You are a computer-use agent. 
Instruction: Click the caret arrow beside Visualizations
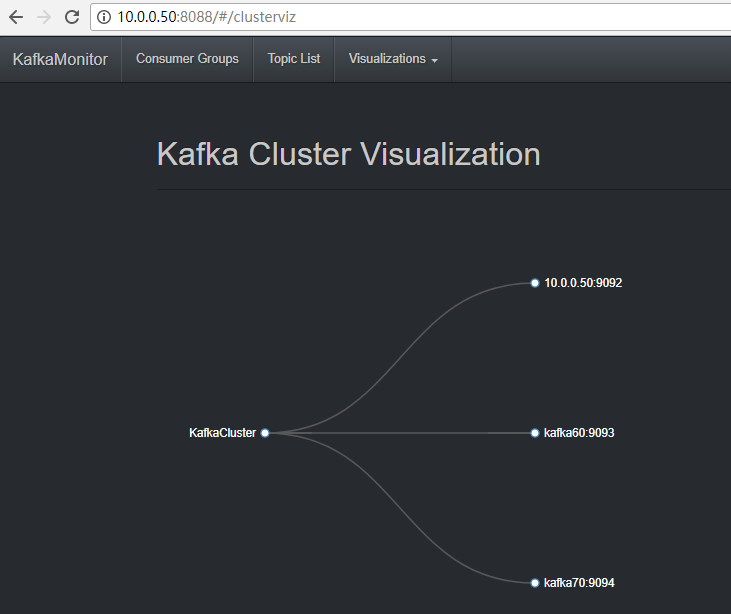(435, 60)
